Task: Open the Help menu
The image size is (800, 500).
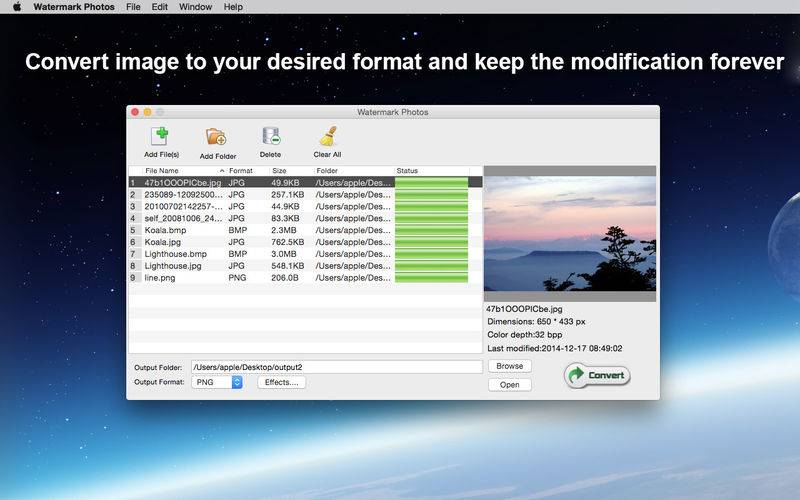Action: (233, 7)
